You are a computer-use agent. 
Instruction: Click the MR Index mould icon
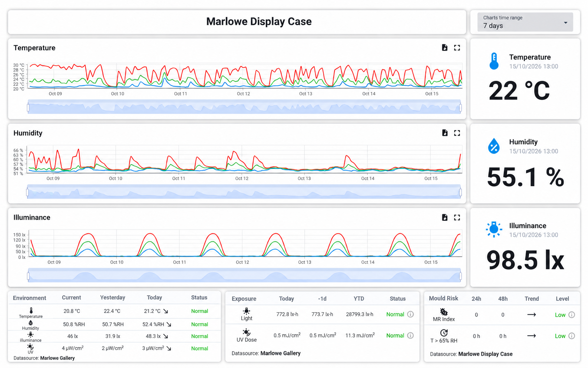point(444,312)
